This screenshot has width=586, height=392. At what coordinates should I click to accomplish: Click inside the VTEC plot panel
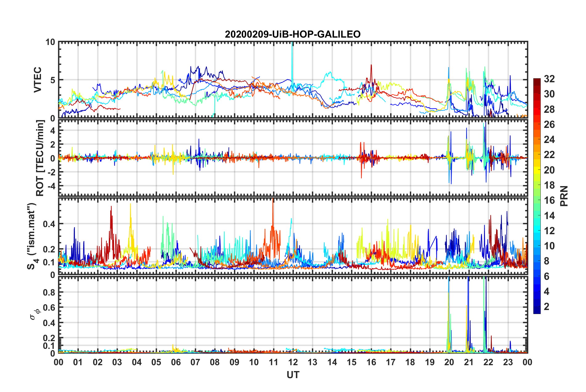tap(293, 80)
